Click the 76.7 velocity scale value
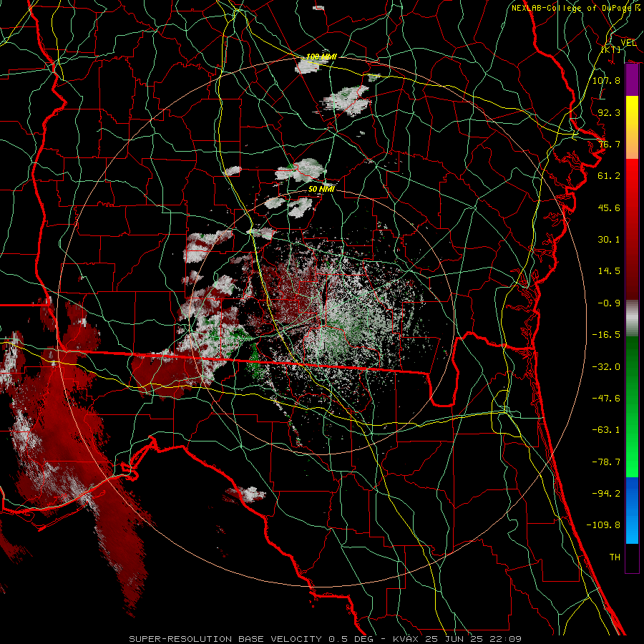644x644 pixels. point(609,144)
